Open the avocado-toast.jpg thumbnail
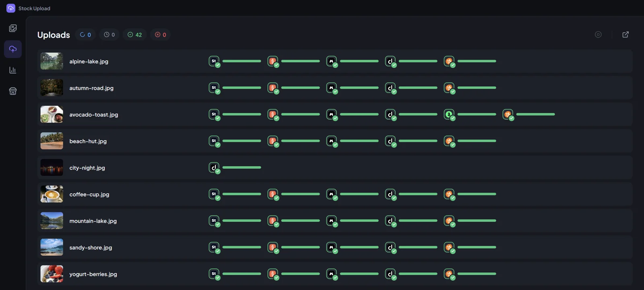 52,114
